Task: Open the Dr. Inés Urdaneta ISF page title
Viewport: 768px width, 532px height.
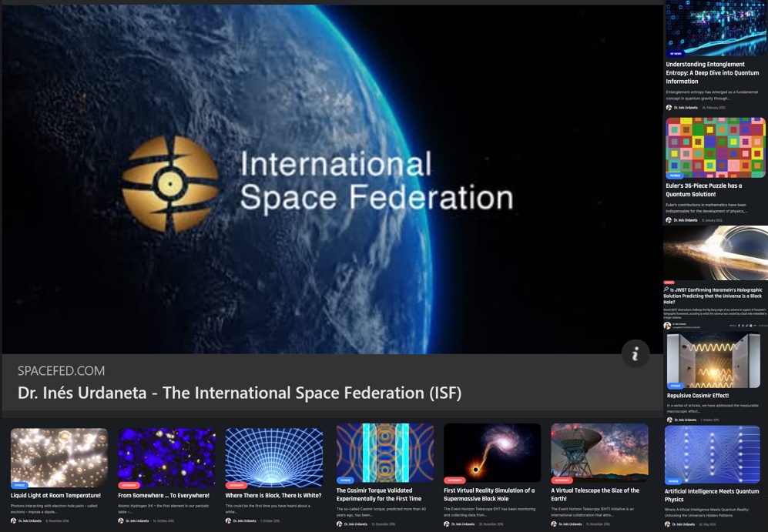Action: coord(240,393)
